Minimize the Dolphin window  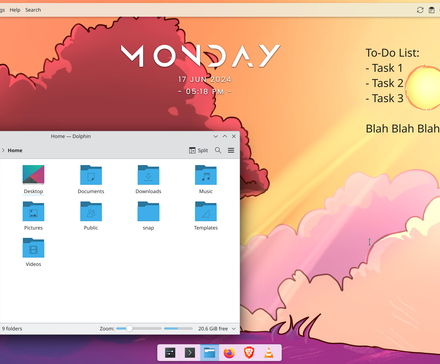point(215,136)
